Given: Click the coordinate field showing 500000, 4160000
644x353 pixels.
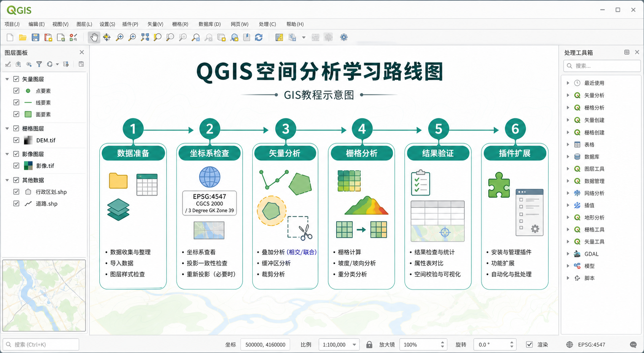Looking at the screenshot, I should click(x=266, y=345).
